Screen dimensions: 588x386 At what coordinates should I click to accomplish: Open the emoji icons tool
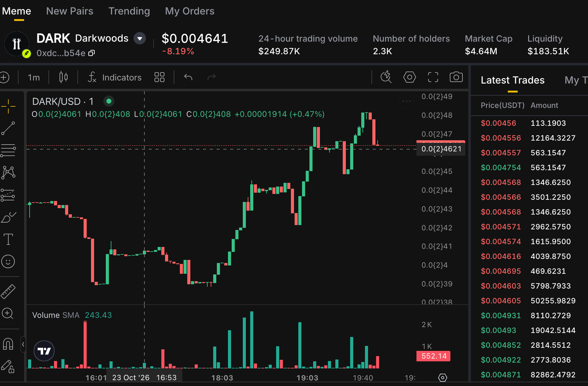click(x=8, y=261)
